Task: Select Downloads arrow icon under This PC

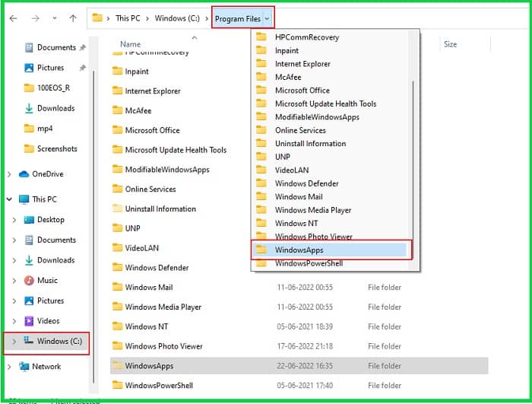Action: click(29, 260)
